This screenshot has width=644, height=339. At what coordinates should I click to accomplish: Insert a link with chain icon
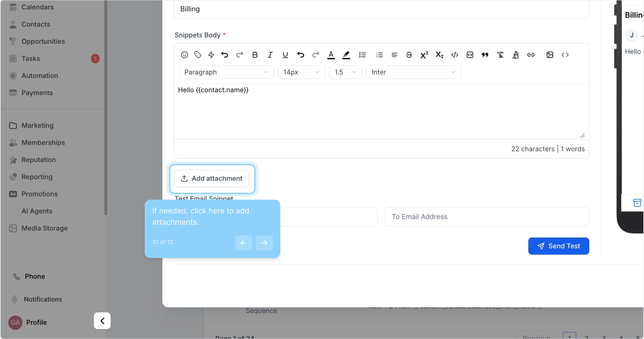531,55
